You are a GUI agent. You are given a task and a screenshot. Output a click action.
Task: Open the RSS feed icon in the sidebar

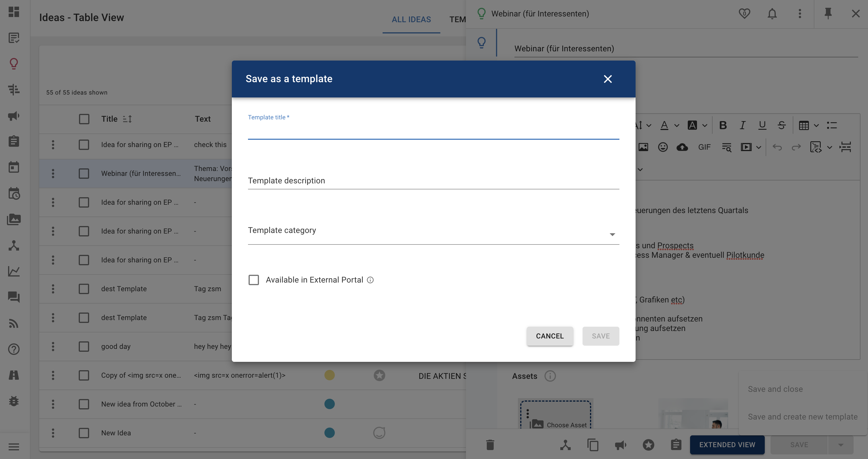(x=14, y=323)
